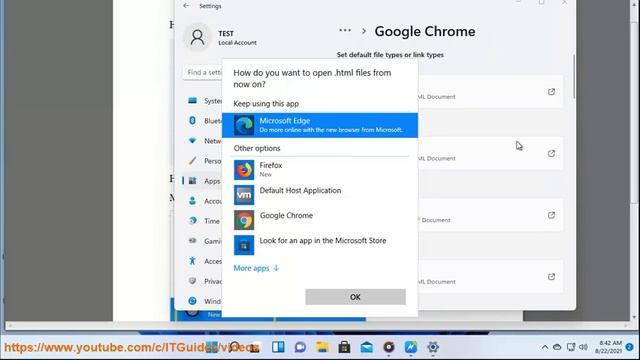This screenshot has width=640, height=360.
Task: Open File Explorer from the taskbar
Action: [x=322, y=347]
